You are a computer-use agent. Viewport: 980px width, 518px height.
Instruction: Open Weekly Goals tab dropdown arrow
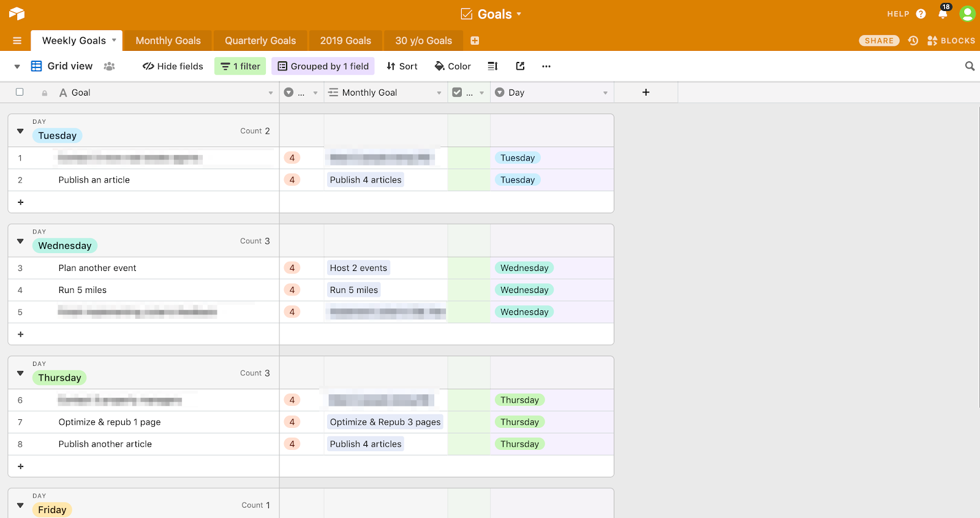pos(114,40)
